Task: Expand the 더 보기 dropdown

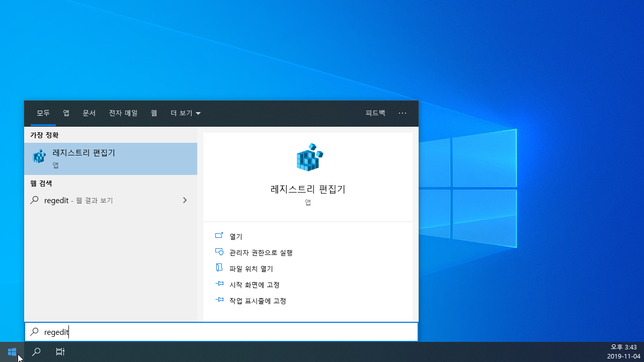Action: [186, 113]
